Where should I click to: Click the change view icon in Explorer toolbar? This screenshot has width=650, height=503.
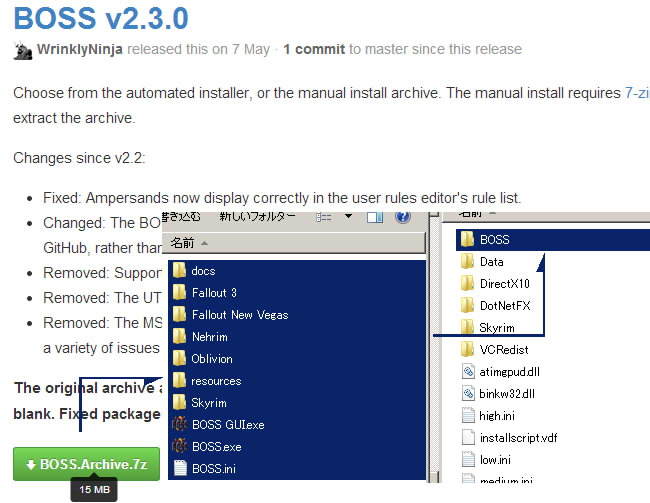point(323,217)
